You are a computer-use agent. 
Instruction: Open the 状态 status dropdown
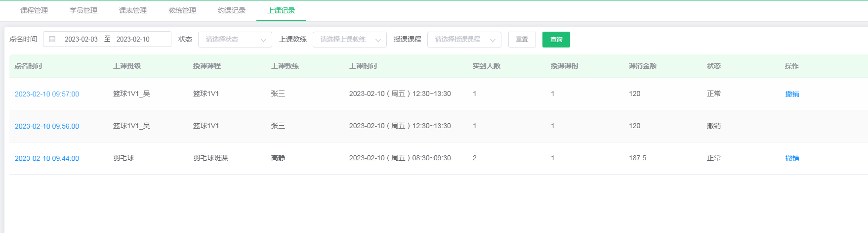click(x=235, y=40)
